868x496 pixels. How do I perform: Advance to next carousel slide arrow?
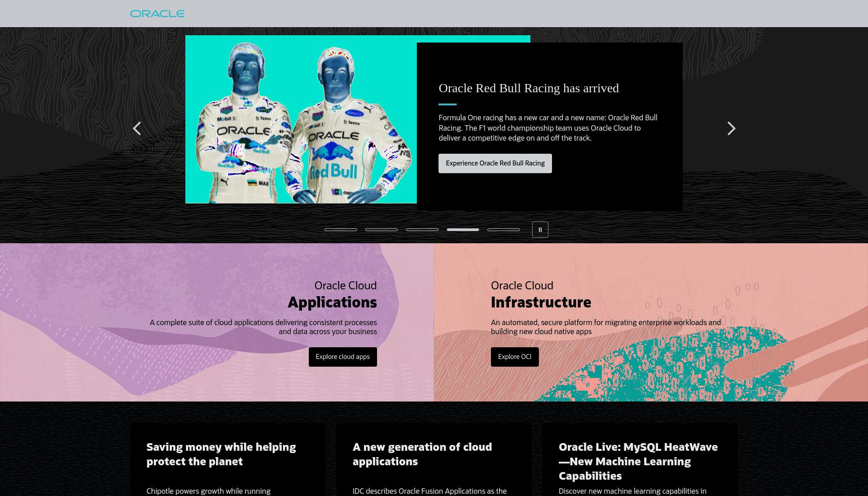tap(731, 128)
